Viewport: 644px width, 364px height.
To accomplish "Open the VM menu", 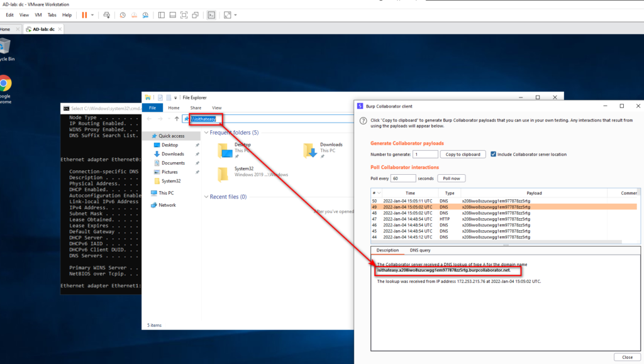I will pos(38,15).
